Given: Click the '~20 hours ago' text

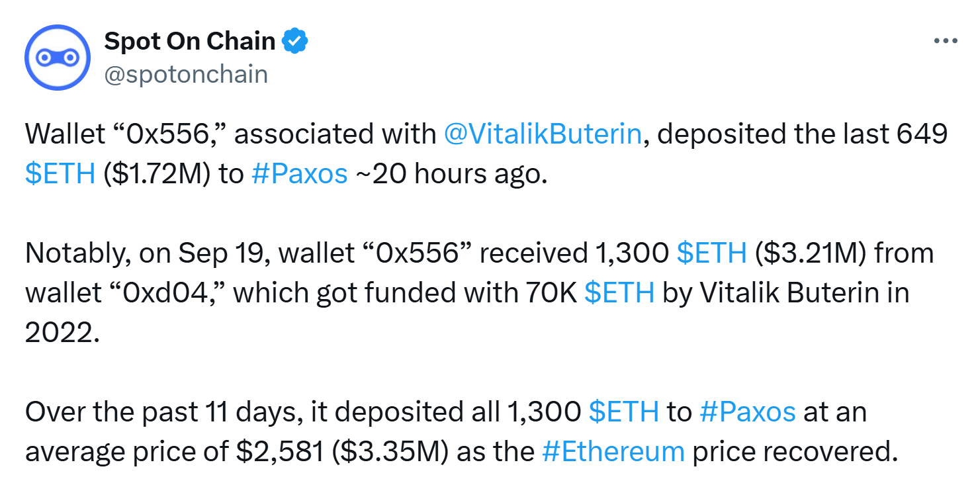Looking at the screenshot, I should point(451,174).
